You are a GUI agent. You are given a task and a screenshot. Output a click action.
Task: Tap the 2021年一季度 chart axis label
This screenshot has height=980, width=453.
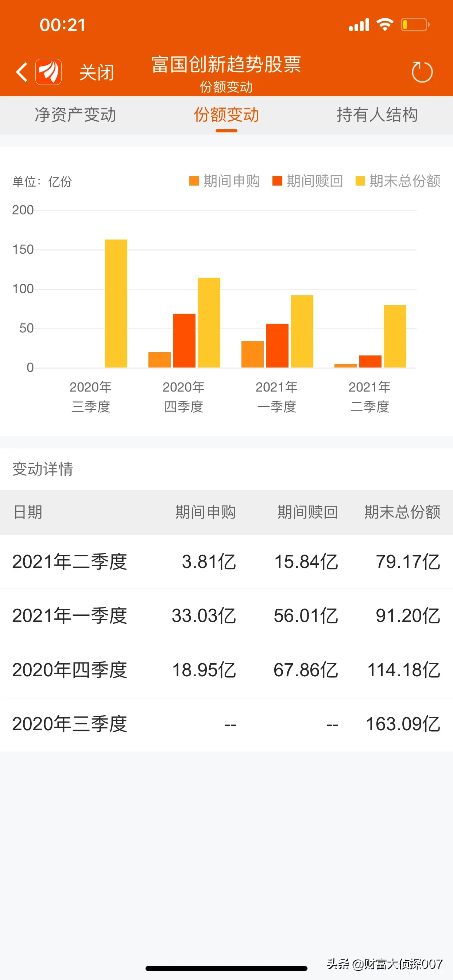click(x=277, y=397)
